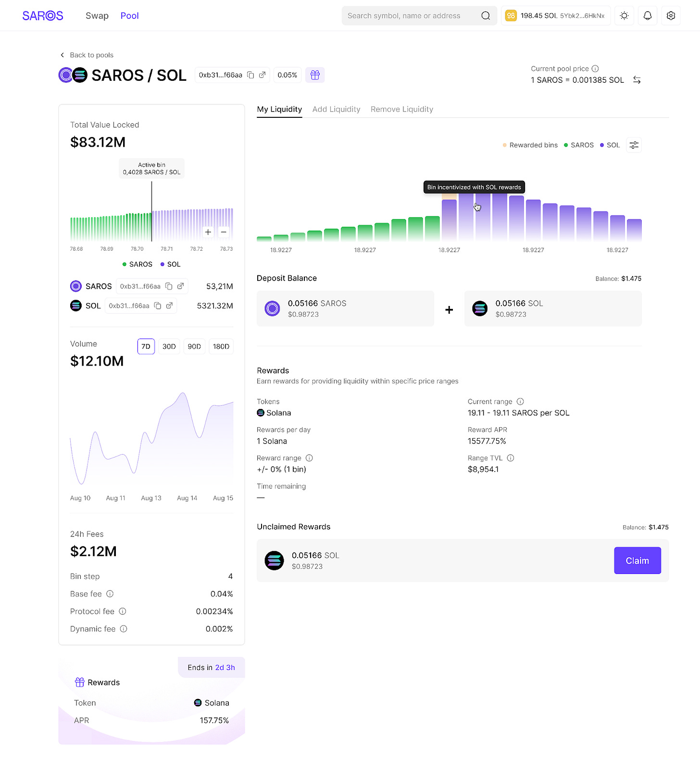Show Reward range info icon
The image size is (700, 764).
tap(309, 458)
